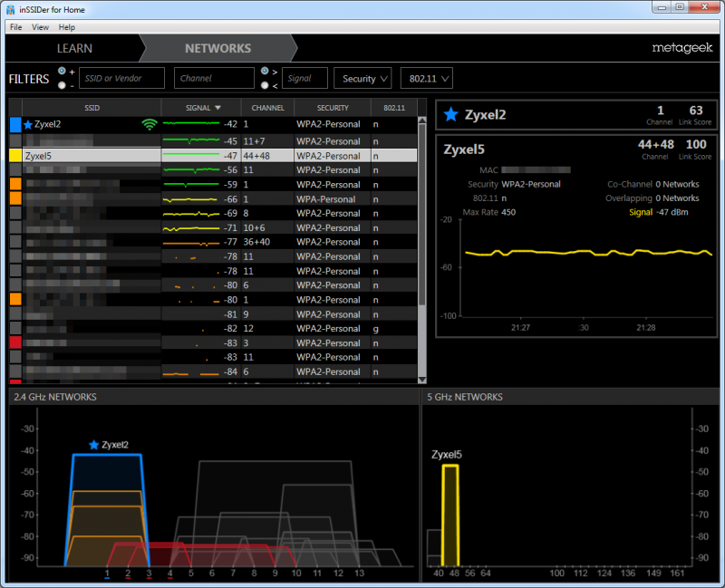Select the row with signal -81 channel 9
This screenshot has height=588, width=725.
point(213,313)
